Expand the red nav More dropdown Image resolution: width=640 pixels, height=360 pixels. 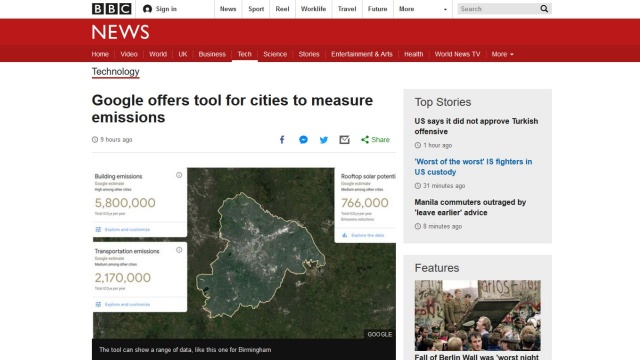click(x=502, y=54)
